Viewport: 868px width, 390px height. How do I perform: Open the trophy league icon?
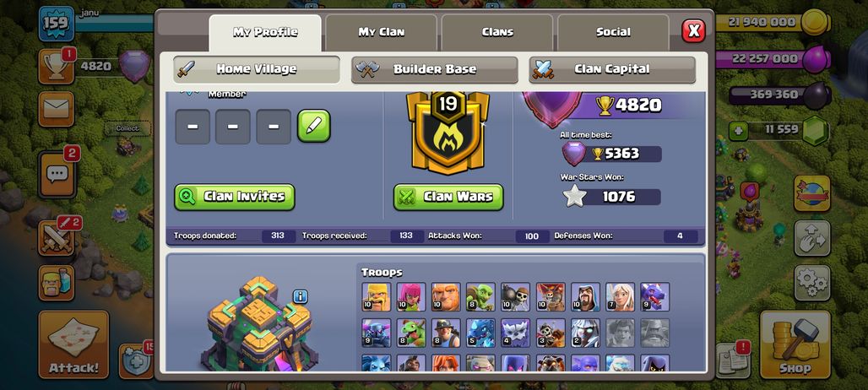tap(56, 67)
